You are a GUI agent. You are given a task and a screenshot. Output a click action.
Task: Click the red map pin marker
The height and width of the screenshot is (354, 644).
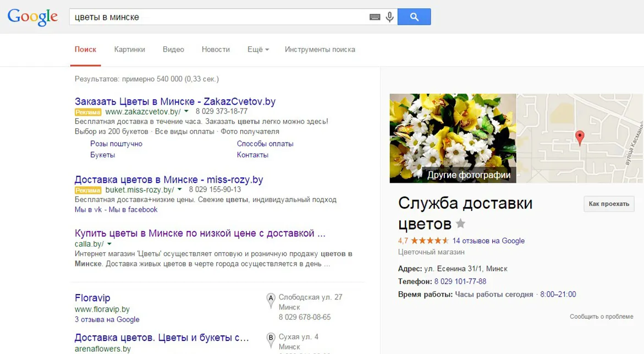(x=580, y=138)
